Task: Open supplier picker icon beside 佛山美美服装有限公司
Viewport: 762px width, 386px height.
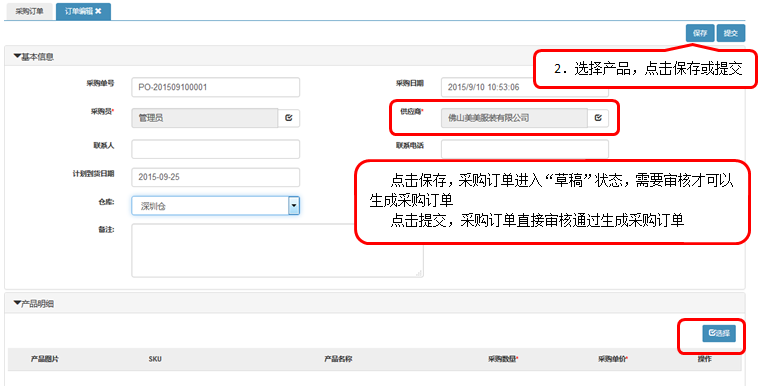Action: (x=598, y=118)
